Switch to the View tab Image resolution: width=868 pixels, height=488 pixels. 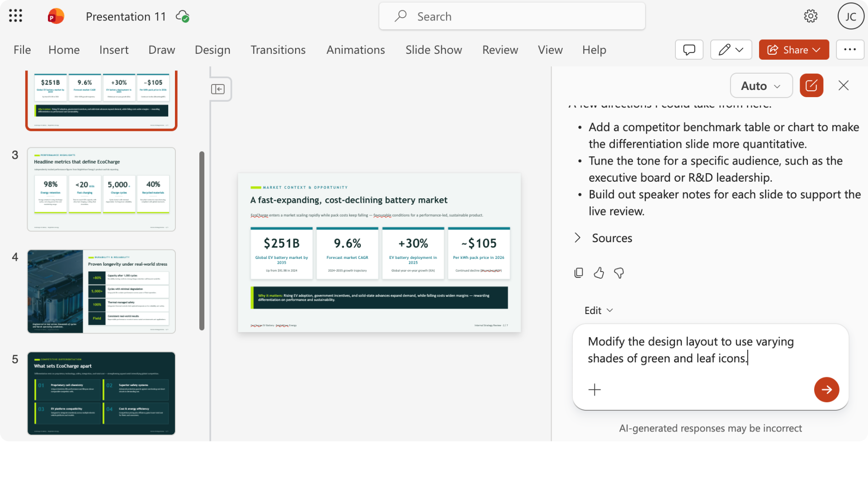550,50
